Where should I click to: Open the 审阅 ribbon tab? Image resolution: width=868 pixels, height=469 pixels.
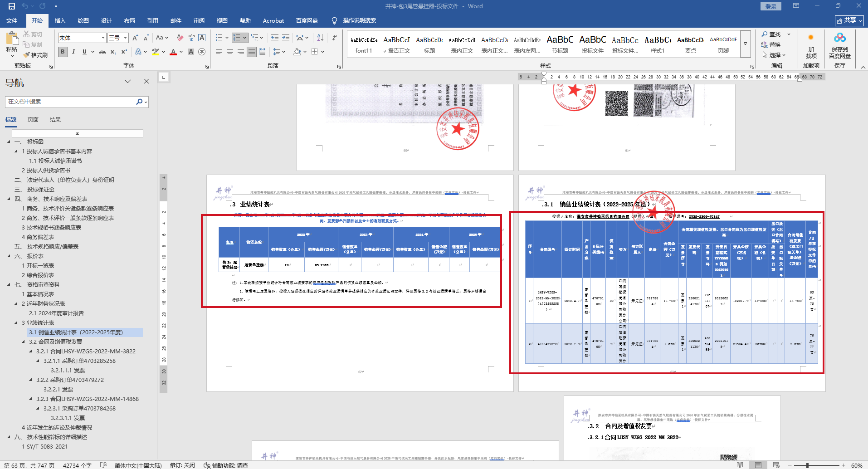(199, 21)
